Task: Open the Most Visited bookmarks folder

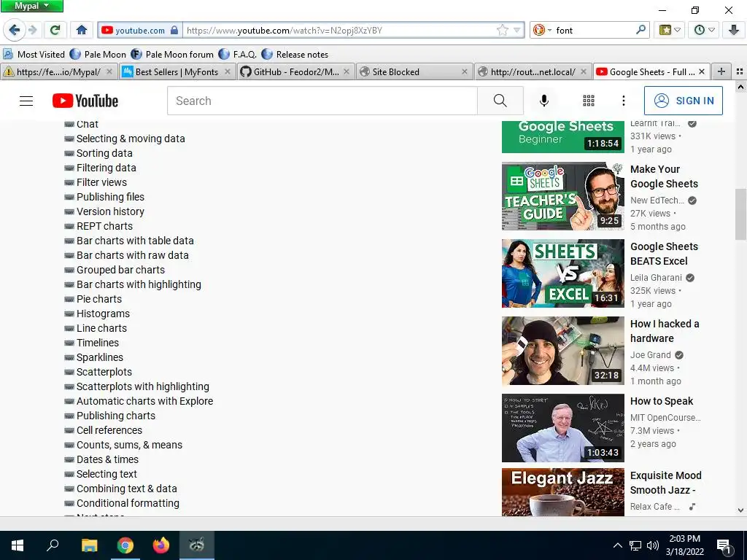Action: 34,54
